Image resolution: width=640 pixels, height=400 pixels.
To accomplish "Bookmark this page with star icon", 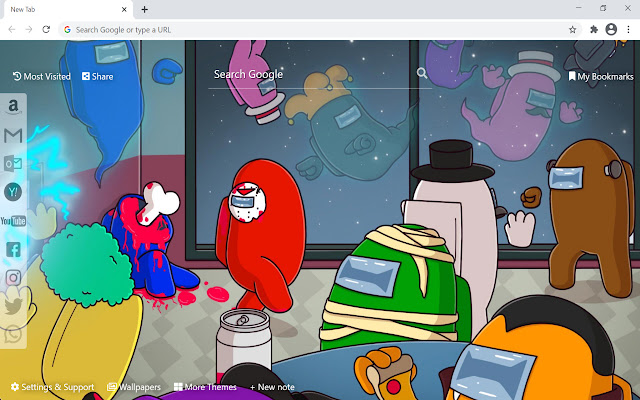I will pos(573,29).
